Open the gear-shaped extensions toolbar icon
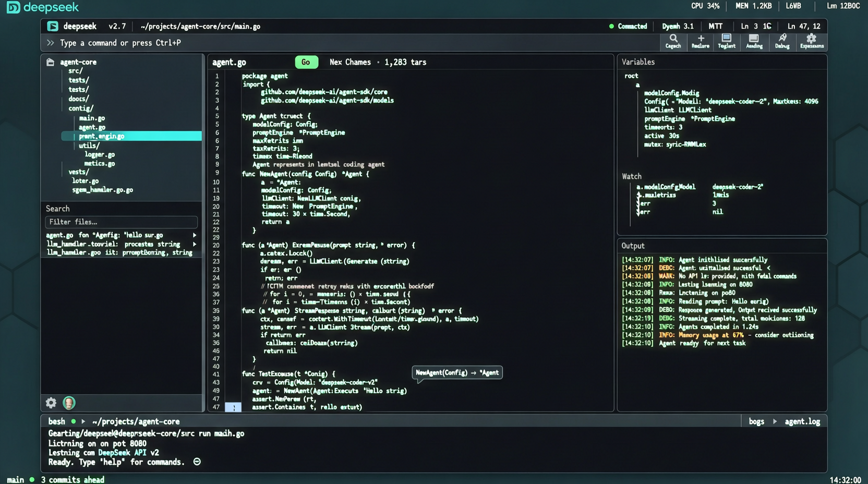The width and height of the screenshot is (868, 484). [811, 38]
